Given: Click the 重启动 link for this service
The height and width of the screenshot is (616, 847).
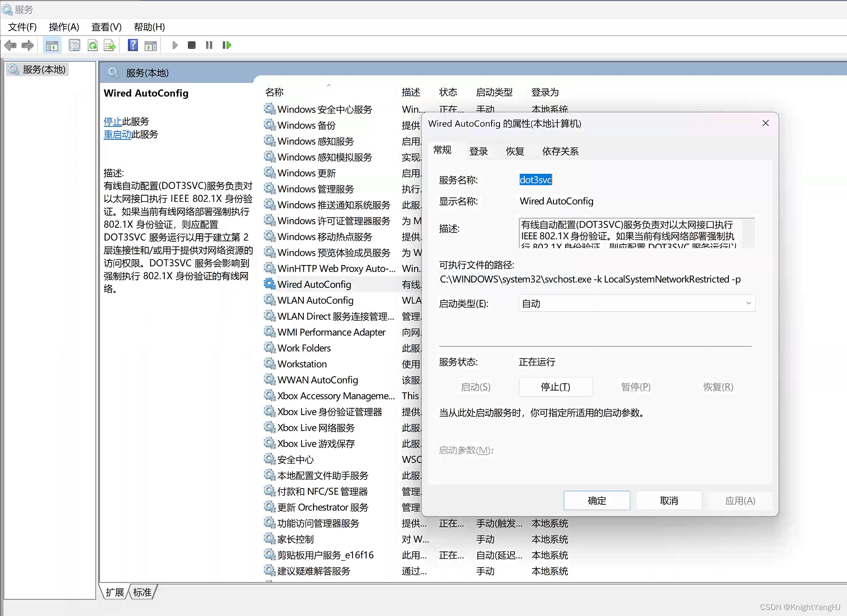Looking at the screenshot, I should pos(117,134).
